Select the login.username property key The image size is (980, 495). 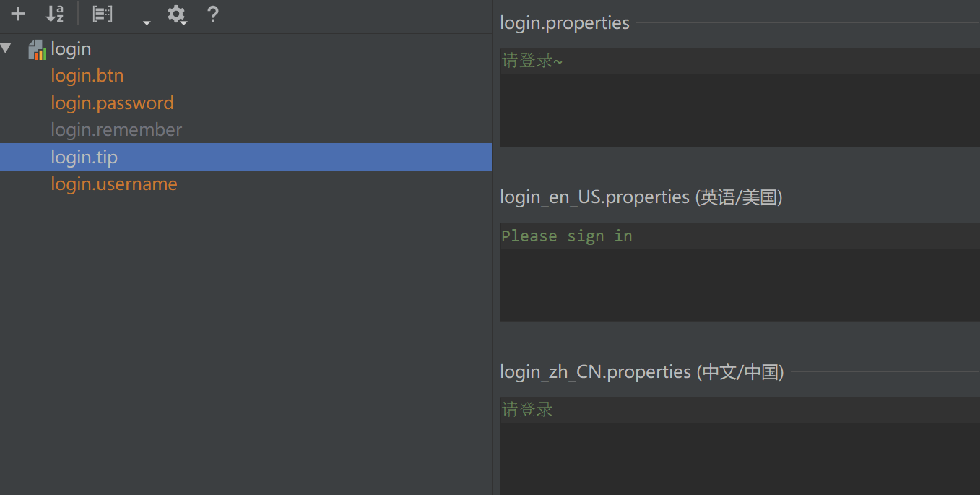pyautogui.click(x=114, y=184)
